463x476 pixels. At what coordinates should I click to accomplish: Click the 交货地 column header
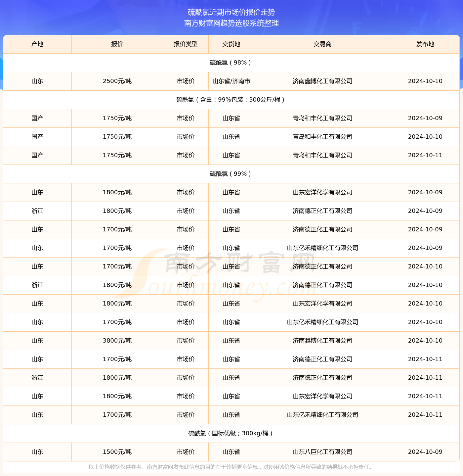point(231,44)
